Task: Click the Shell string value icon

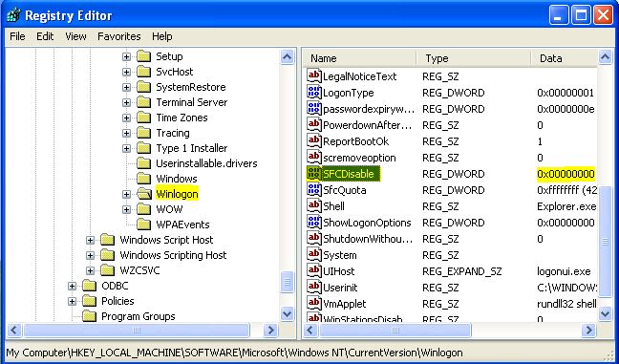Action: click(314, 205)
